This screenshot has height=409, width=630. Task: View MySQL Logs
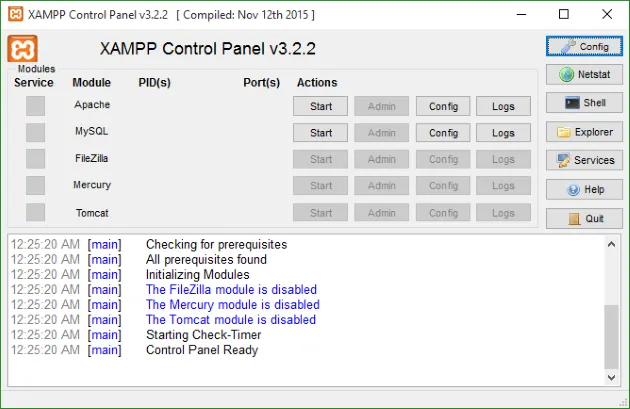[x=503, y=133]
